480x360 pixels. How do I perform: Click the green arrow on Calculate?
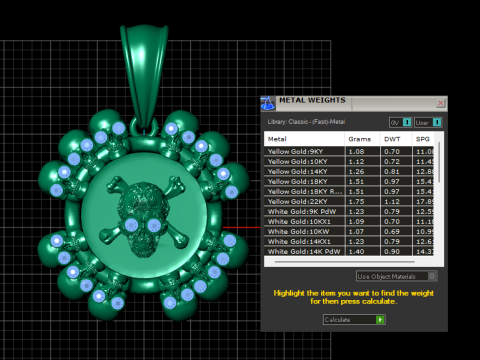pos(380,320)
